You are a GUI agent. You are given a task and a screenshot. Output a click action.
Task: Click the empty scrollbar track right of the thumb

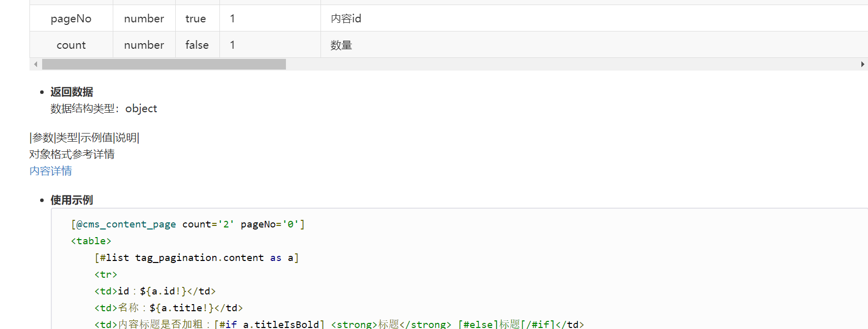[x=559, y=64]
